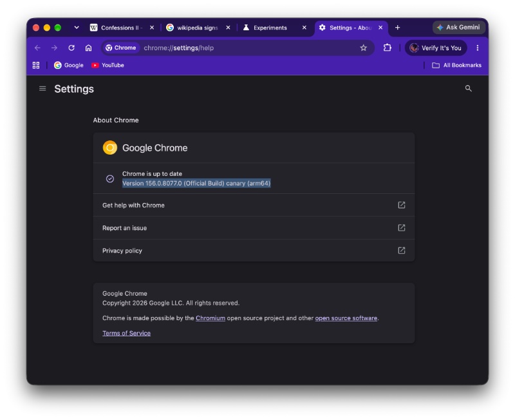The width and height of the screenshot is (515, 420).
Task: Open the All Bookmarks folder
Action: [456, 65]
